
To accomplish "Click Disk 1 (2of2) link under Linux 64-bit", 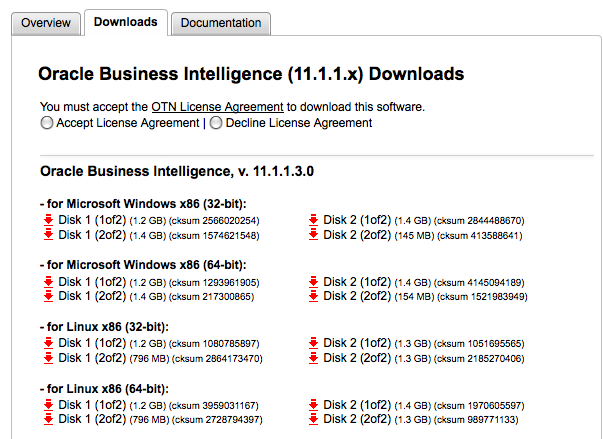I will click(92, 419).
